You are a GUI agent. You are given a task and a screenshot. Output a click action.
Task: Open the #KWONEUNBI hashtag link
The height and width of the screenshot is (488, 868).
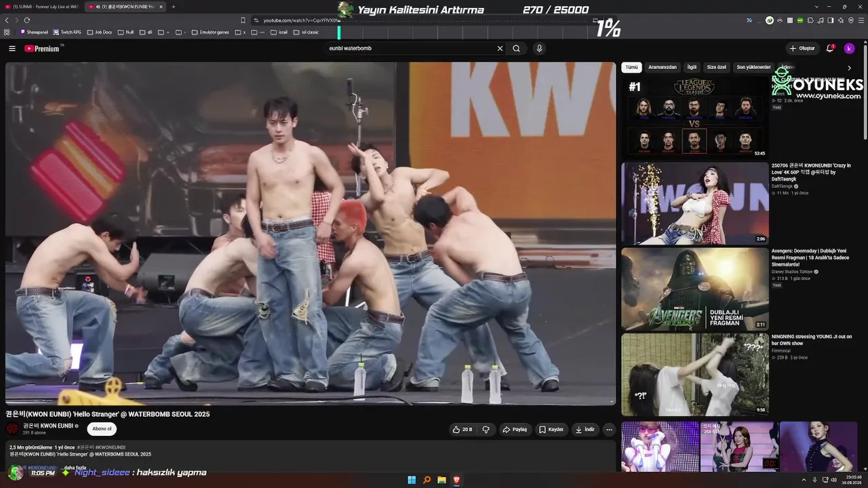111,447
